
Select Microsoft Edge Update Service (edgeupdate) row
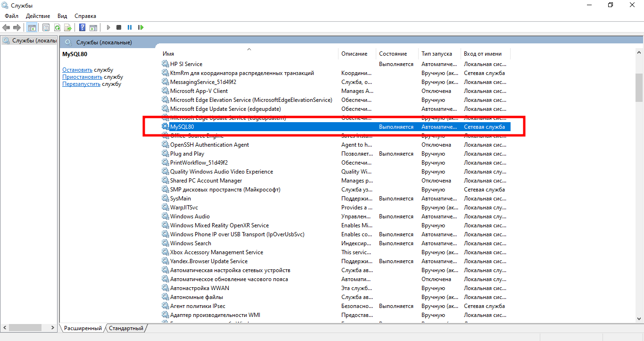click(x=335, y=109)
